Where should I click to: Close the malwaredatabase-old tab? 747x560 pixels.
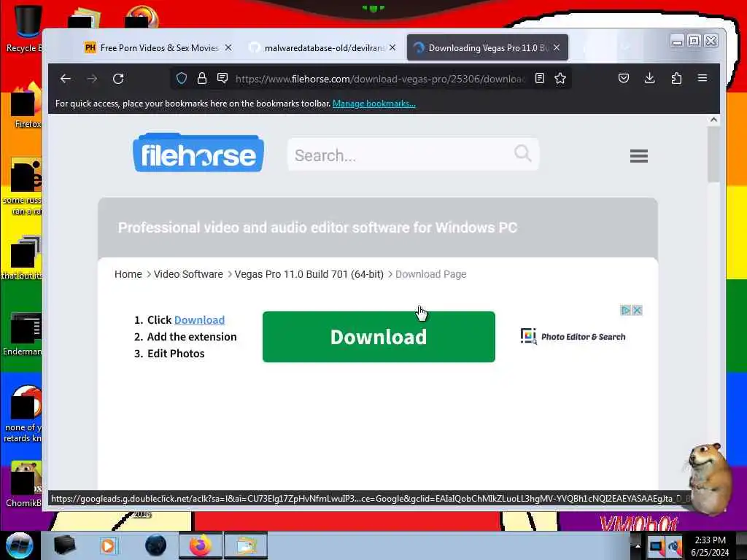click(392, 47)
